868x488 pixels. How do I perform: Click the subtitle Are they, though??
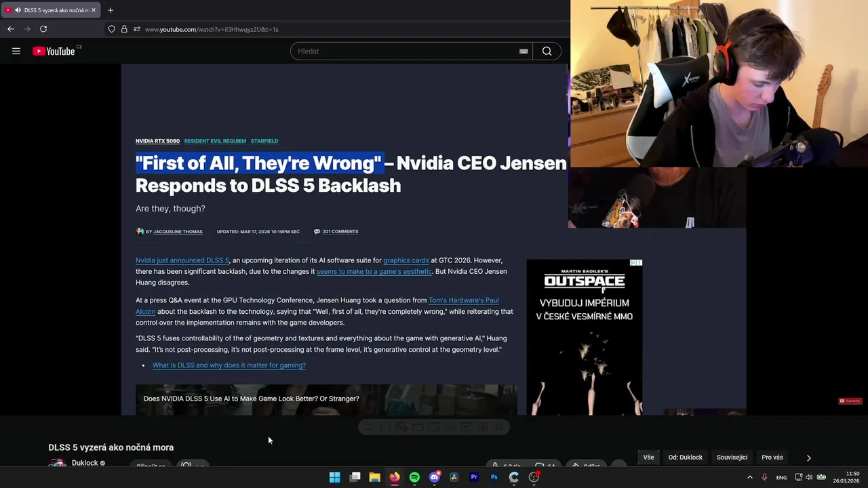tap(170, 209)
